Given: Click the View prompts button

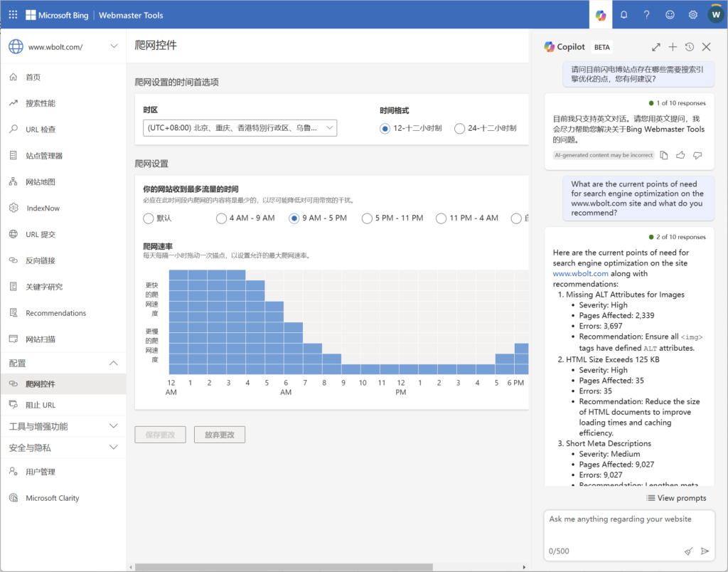Looking at the screenshot, I should pos(676,498).
